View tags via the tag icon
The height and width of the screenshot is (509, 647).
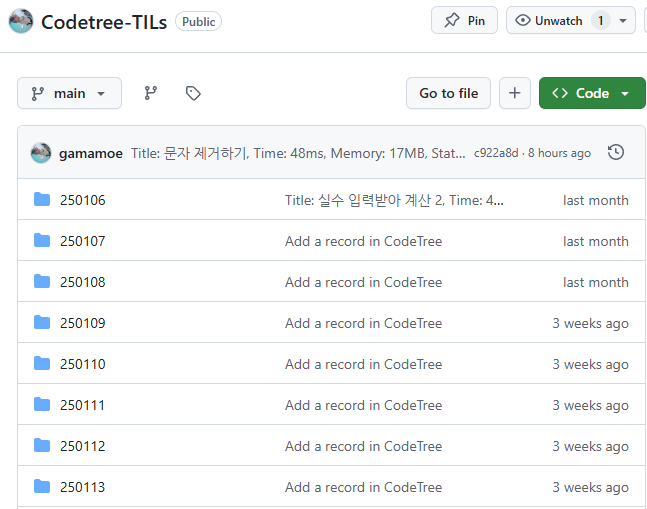click(193, 93)
